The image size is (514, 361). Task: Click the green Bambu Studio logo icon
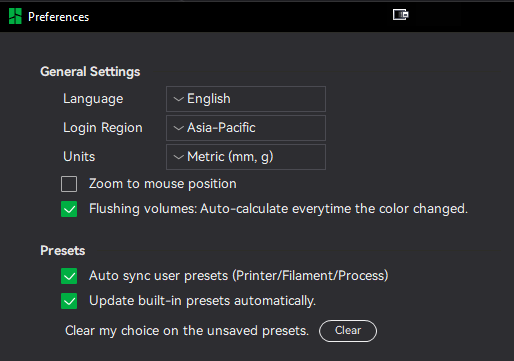[15, 16]
